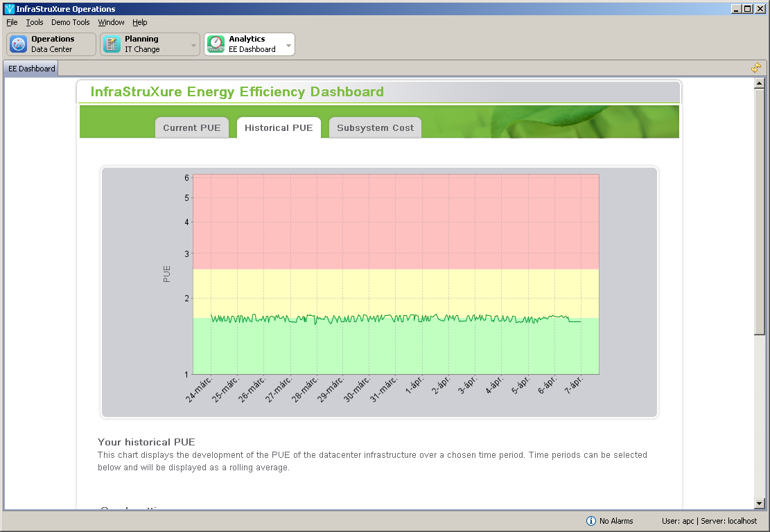The image size is (770, 532).
Task: Minimize the InfraStruXure Operations window
Action: coord(736,9)
